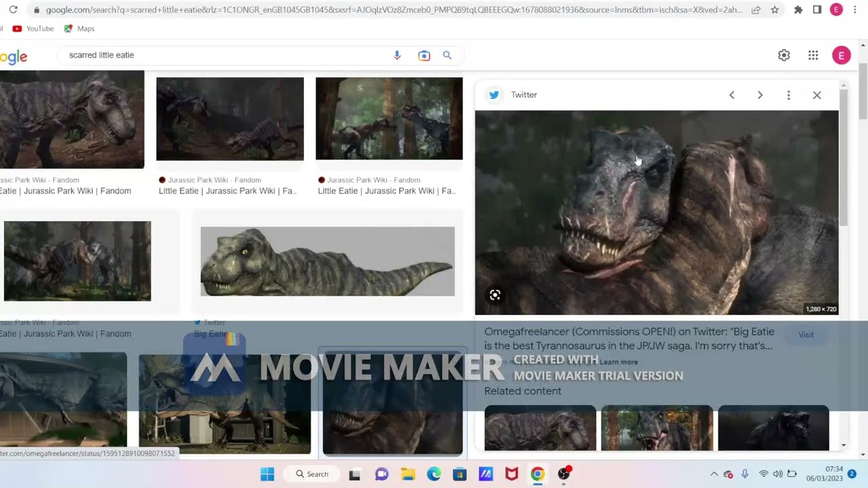Show hidden system tray icons
This screenshot has height=488, width=868.
[713, 474]
